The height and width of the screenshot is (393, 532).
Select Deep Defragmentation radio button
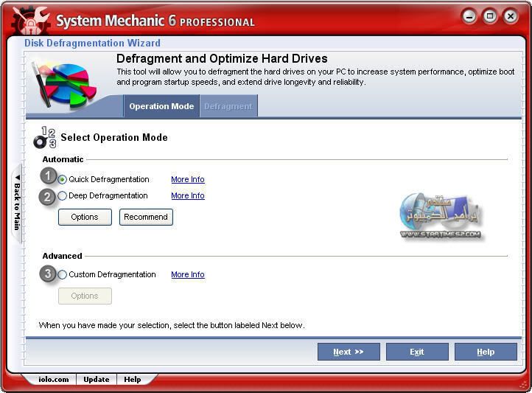point(62,196)
